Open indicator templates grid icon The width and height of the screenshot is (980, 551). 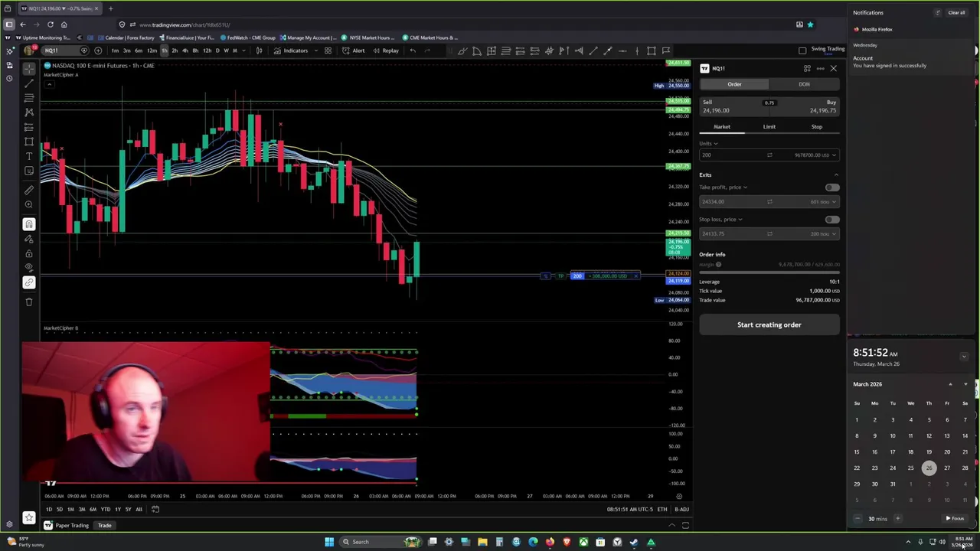328,51
